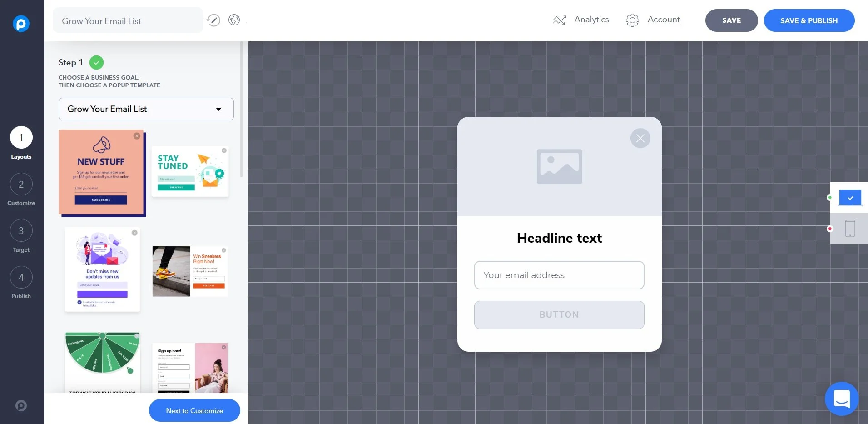Click the pencil edit name icon

pos(213,20)
